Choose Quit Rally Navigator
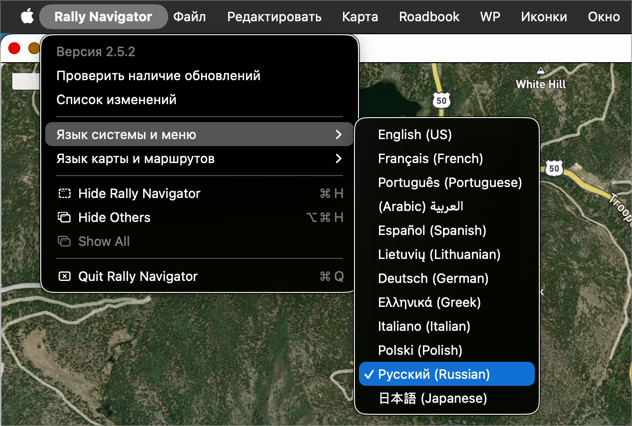The width and height of the screenshot is (632, 426). (x=199, y=276)
